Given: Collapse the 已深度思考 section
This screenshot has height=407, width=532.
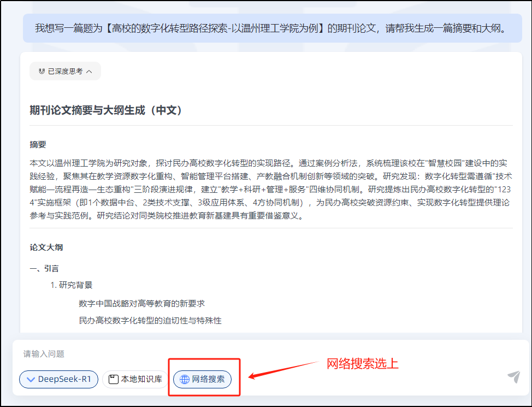Looking at the screenshot, I should pyautogui.click(x=65, y=71).
